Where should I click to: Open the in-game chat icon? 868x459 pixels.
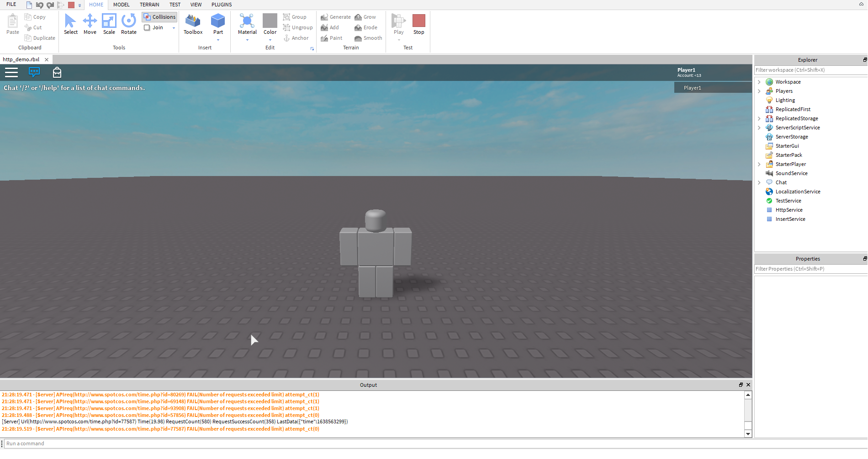tap(34, 72)
